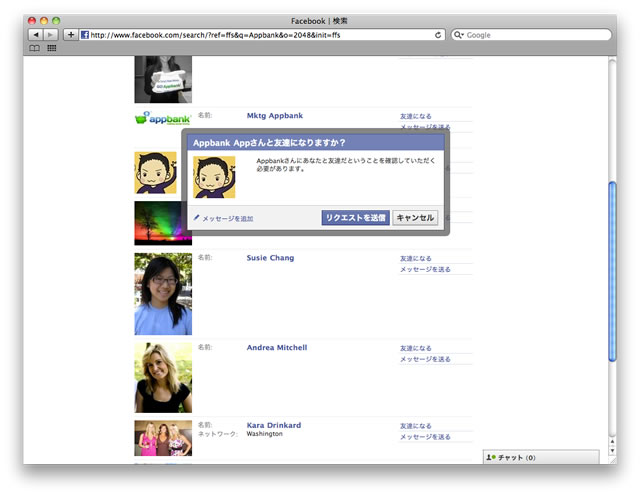Click メッセージを送る for Susie Chang
640x496 pixels.
click(425, 269)
